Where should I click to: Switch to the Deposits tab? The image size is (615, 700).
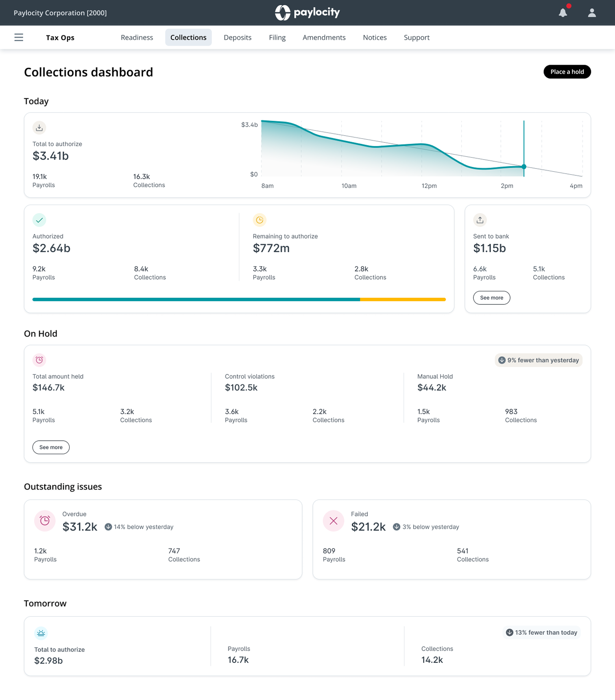click(x=238, y=37)
